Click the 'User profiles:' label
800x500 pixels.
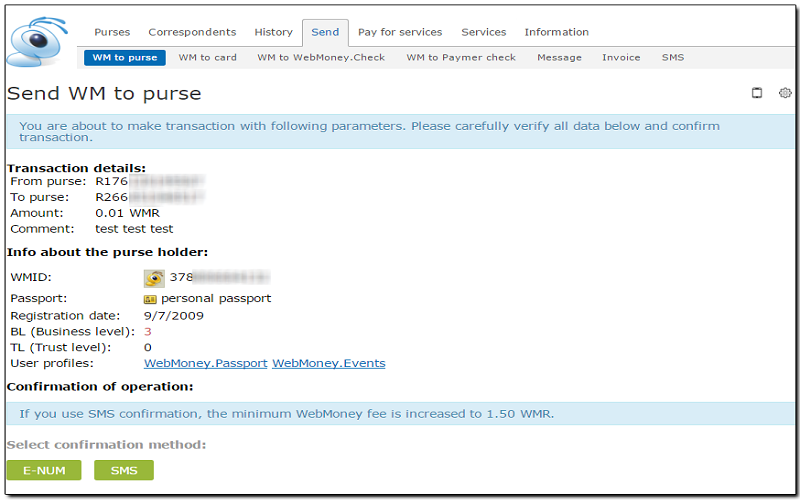tap(52, 363)
